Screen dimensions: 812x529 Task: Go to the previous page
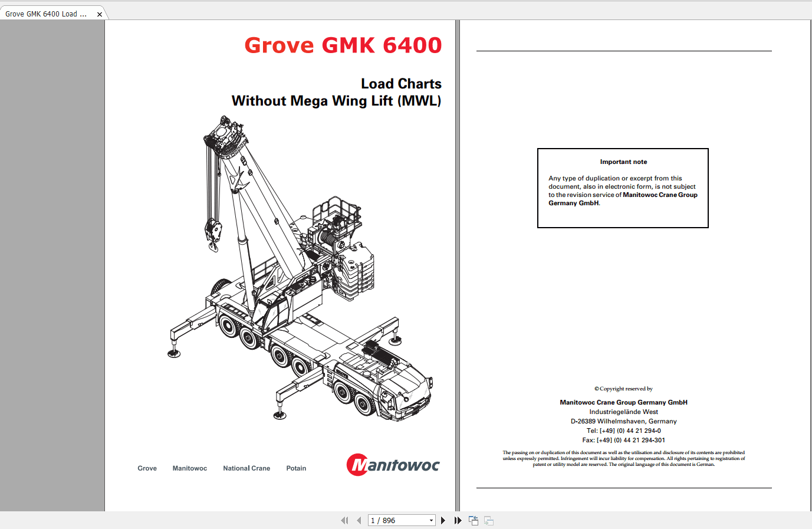[x=359, y=520]
